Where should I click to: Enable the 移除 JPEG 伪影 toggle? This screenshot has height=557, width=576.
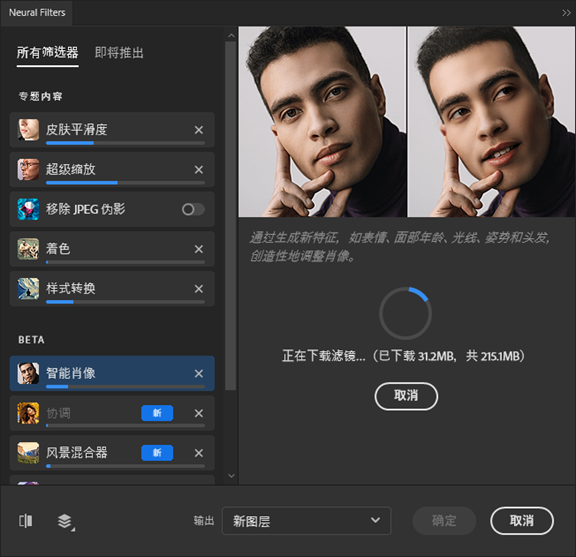click(x=193, y=209)
